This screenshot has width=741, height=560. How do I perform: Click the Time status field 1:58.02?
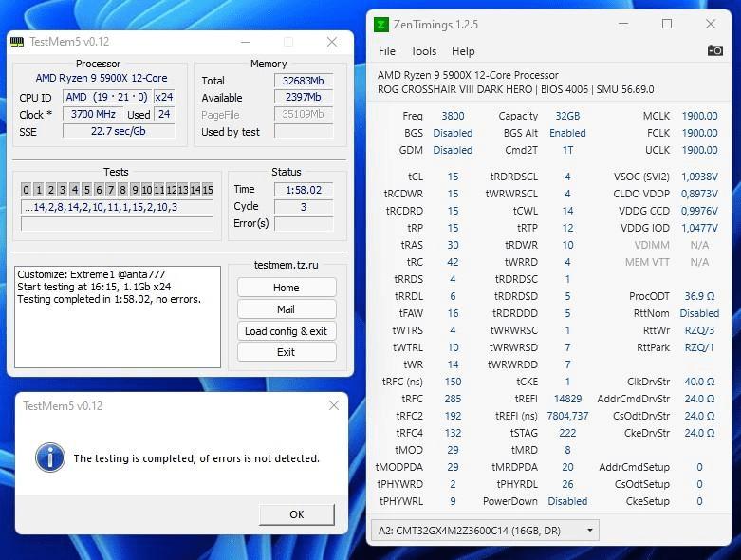coord(304,190)
